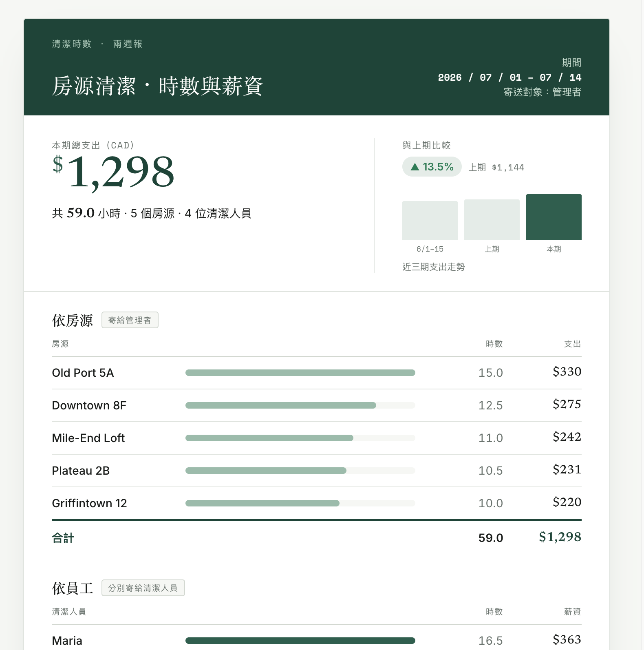This screenshot has height=650, width=644.
Task: Click the 13.5% increase badge
Action: click(x=432, y=167)
